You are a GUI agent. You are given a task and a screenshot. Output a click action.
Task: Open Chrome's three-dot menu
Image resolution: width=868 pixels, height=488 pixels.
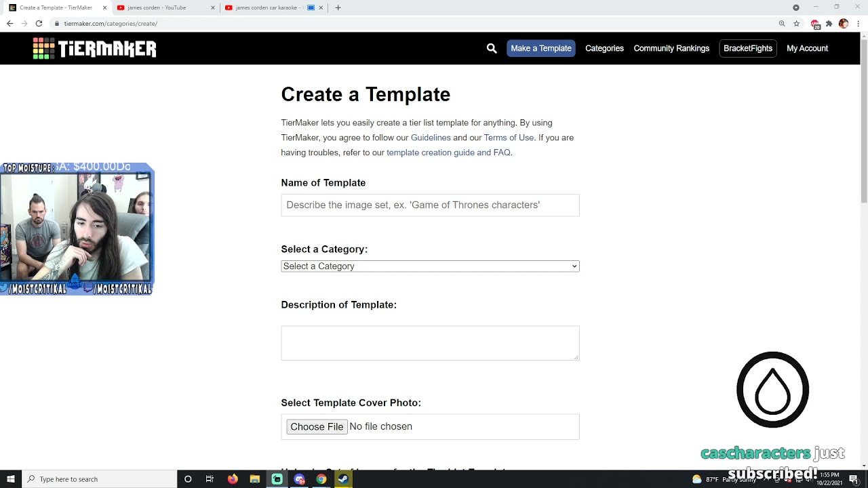pyautogui.click(x=859, y=23)
